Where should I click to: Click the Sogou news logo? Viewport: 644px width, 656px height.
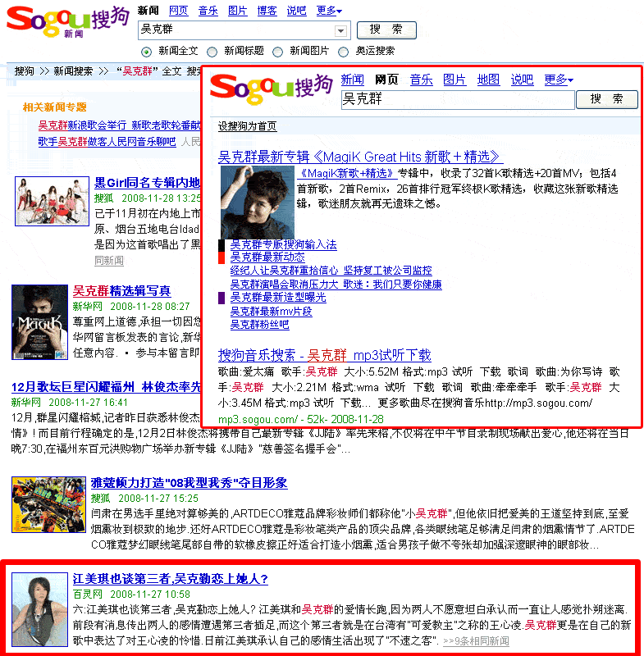tap(68, 20)
